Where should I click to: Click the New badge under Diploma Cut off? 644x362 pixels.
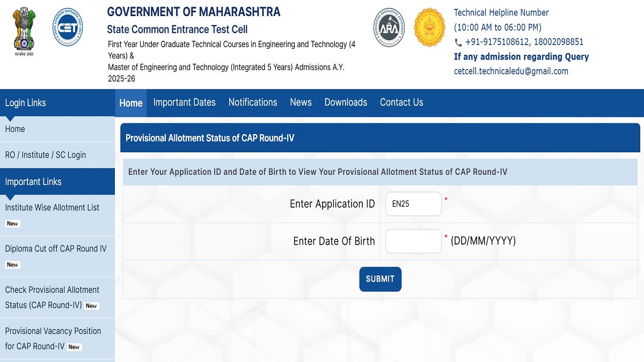click(12, 265)
